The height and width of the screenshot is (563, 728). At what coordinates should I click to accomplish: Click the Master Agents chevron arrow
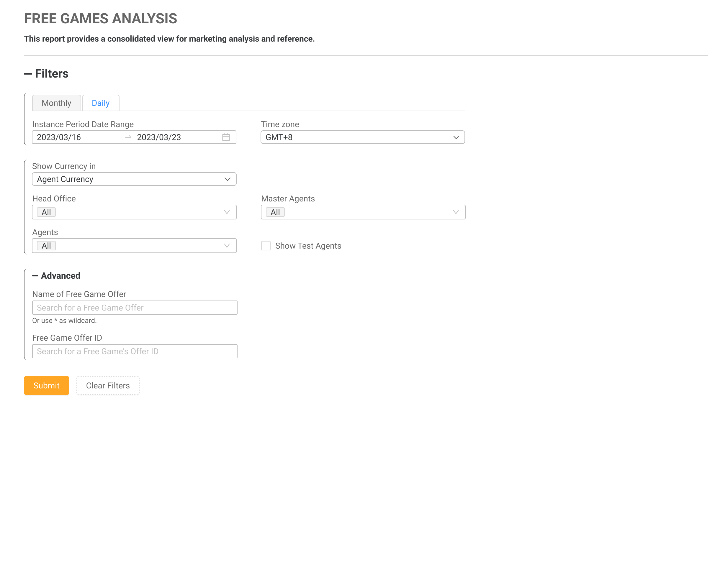[456, 212]
